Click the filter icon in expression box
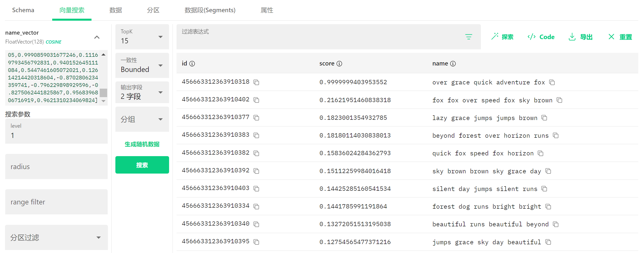Screen dimensions: 644x253 click(x=468, y=37)
